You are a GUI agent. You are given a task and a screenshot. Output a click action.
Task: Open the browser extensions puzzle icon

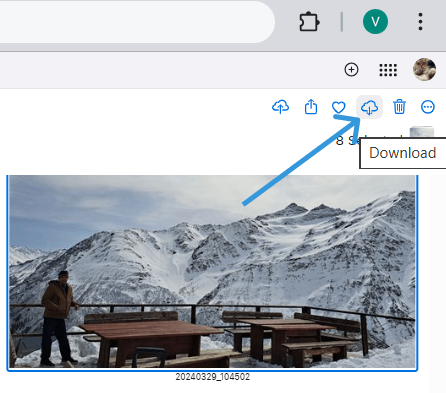(x=309, y=22)
